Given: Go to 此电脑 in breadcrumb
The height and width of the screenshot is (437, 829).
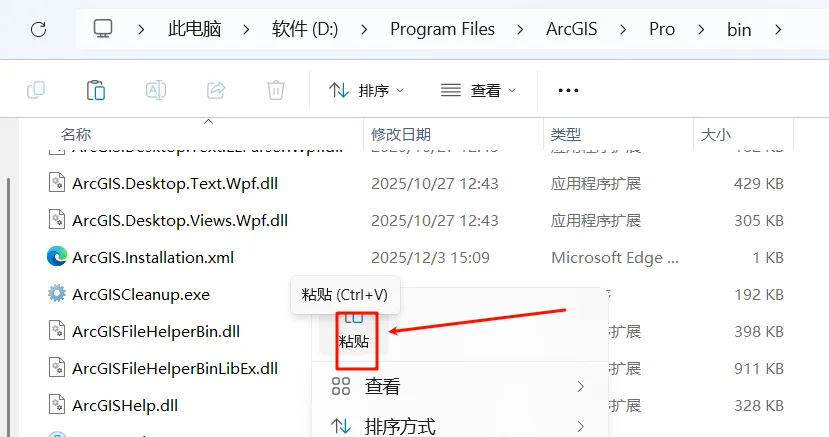Looking at the screenshot, I should [194, 29].
